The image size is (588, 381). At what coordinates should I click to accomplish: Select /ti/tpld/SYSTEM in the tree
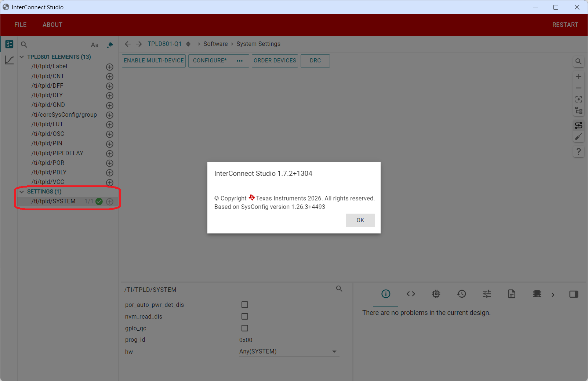tap(54, 202)
